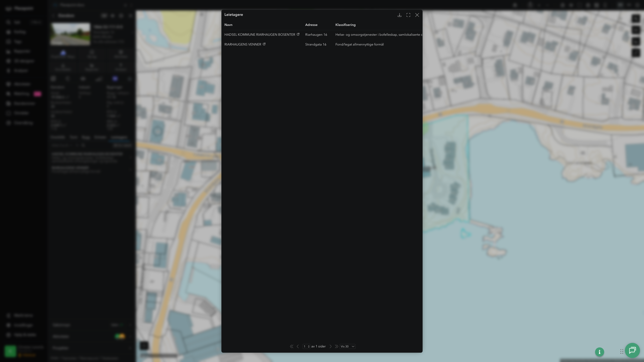
Task: Select tenant HADSEL KOMMUNE RIARHAUGEN BOSENTER
Action: [260, 34]
